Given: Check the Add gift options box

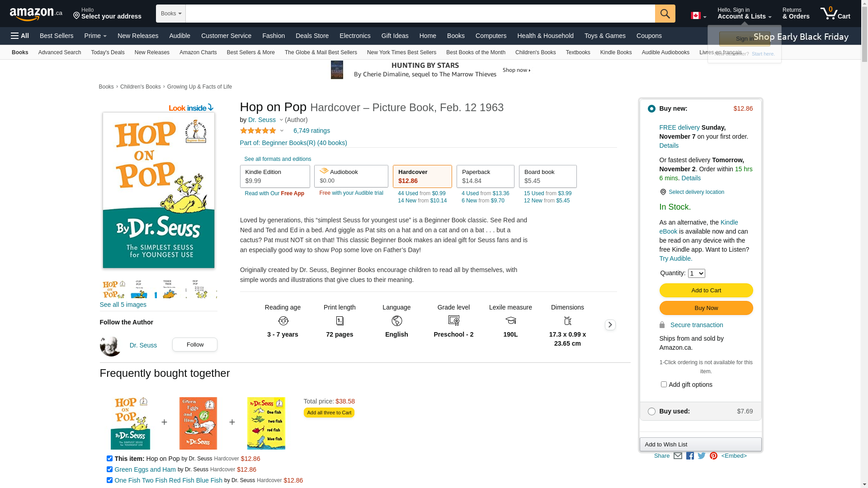Looking at the screenshot, I should click(664, 385).
